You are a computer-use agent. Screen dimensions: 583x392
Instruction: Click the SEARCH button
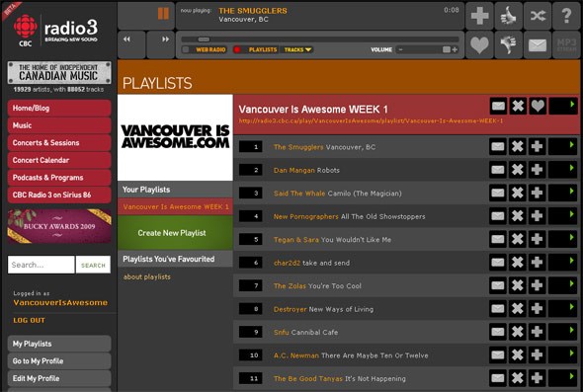tap(93, 265)
